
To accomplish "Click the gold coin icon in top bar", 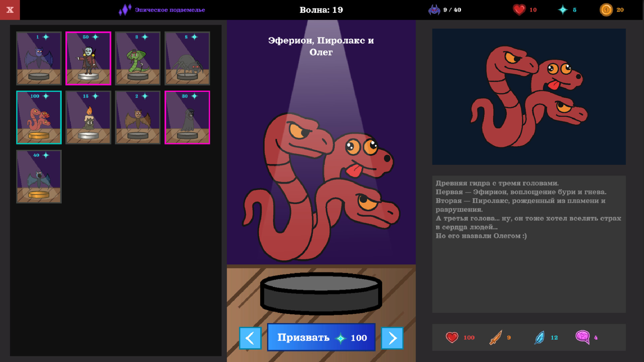I will pyautogui.click(x=606, y=10).
